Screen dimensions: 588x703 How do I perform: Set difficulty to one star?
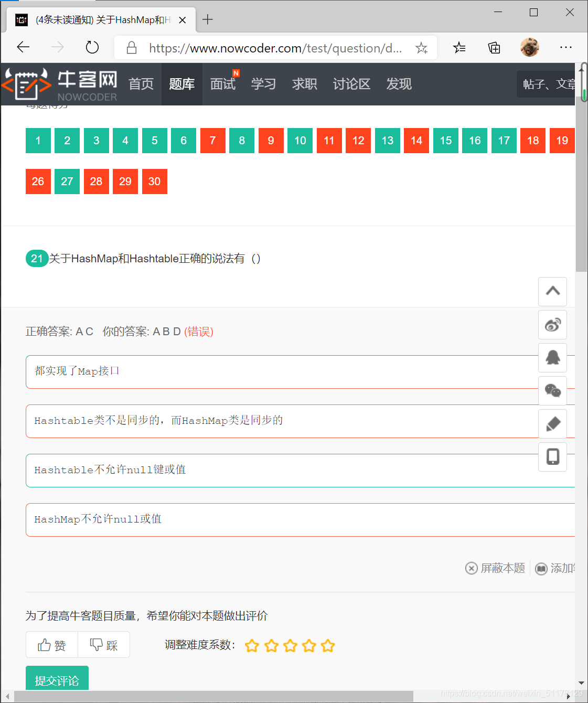252,646
